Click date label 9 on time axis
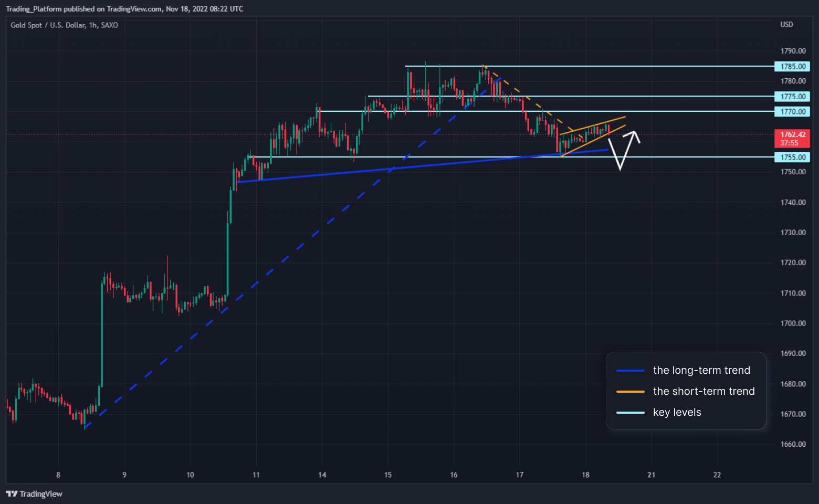Image resolution: width=819 pixels, height=504 pixels. [124, 475]
